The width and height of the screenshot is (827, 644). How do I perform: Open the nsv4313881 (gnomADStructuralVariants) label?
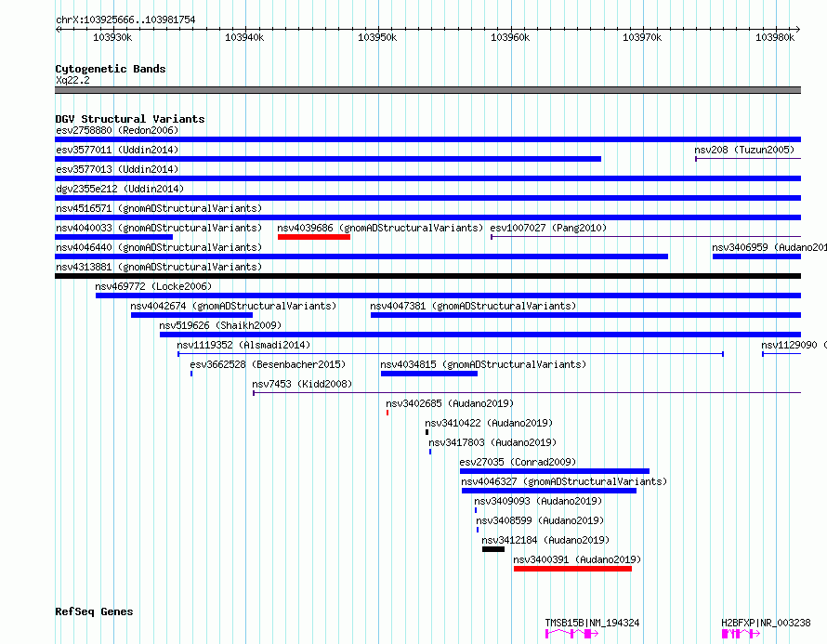(159, 267)
